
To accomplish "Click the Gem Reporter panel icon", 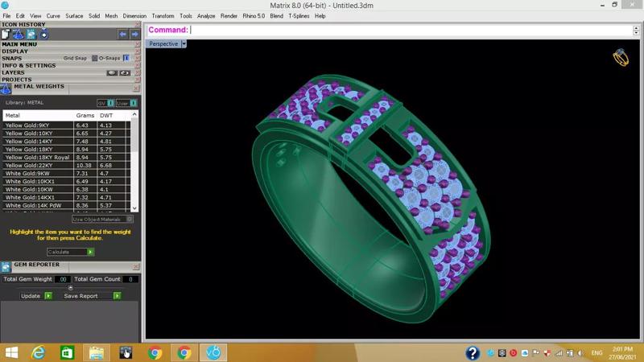I will 6,267.
